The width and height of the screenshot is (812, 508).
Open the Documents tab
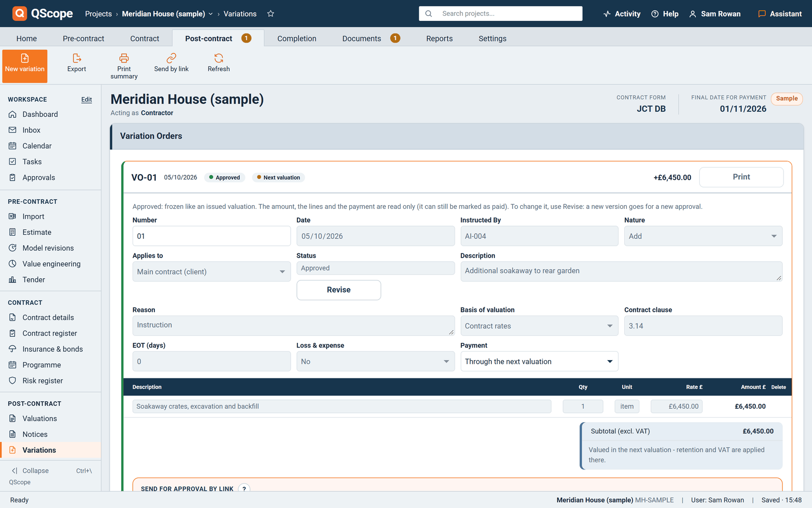370,39
